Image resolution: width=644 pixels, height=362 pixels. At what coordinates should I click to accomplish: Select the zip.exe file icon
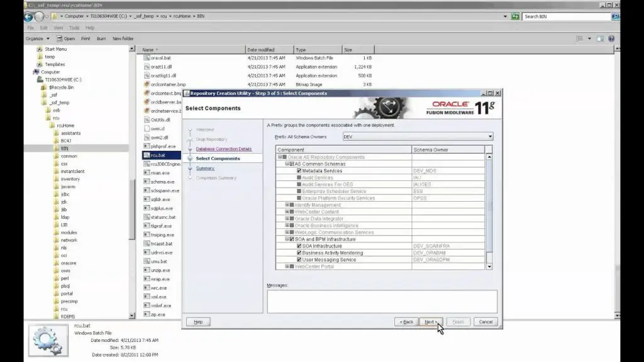click(x=147, y=314)
